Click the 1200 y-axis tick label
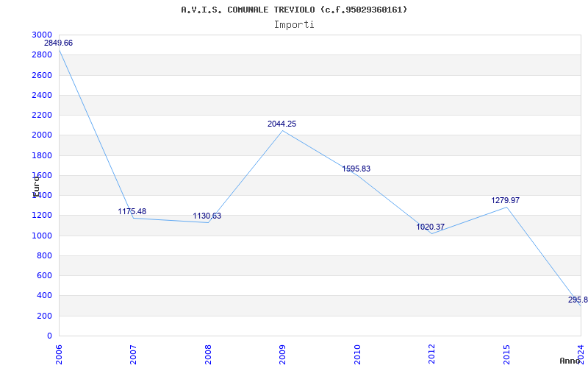Screen dimensions: 588x368 42,216
